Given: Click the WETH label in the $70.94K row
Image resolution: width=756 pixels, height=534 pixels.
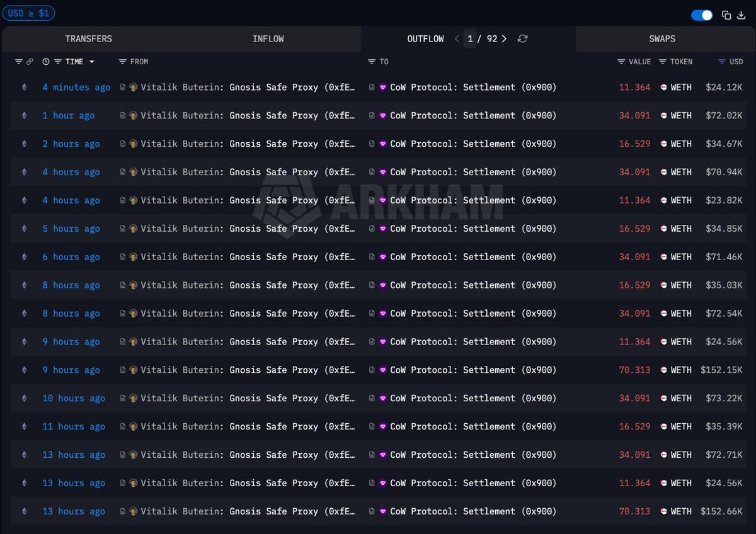Looking at the screenshot, I should pos(681,173).
